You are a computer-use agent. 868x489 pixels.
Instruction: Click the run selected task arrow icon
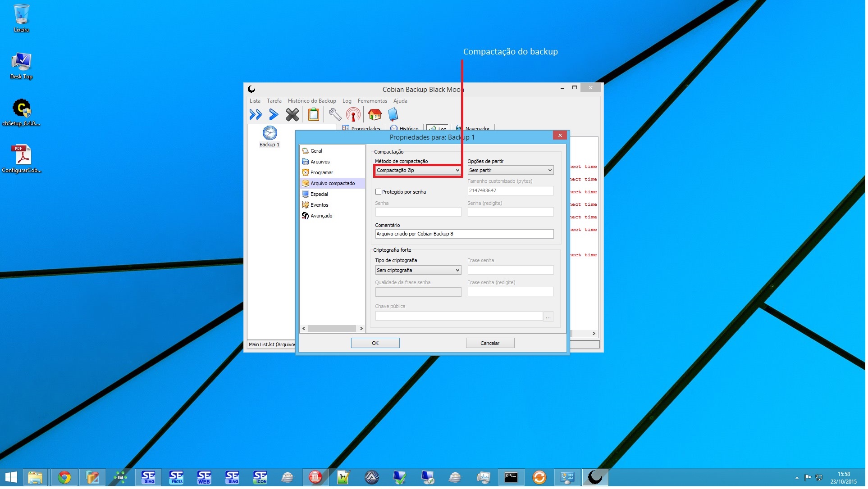click(x=274, y=115)
